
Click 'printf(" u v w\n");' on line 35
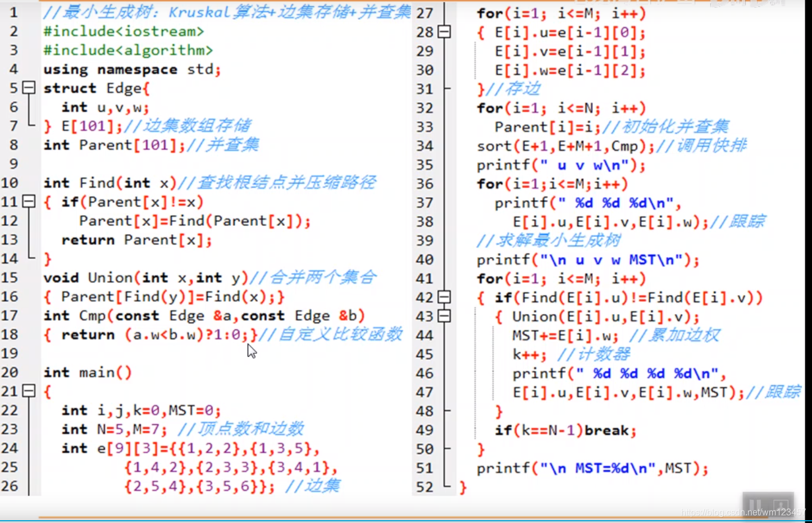point(562,165)
